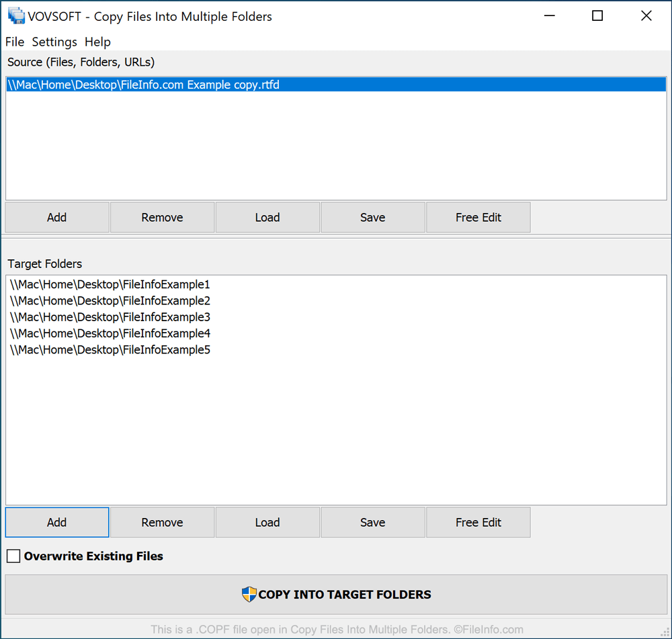Enable Overwrite Existing Files
The height and width of the screenshot is (639, 672).
[13, 556]
